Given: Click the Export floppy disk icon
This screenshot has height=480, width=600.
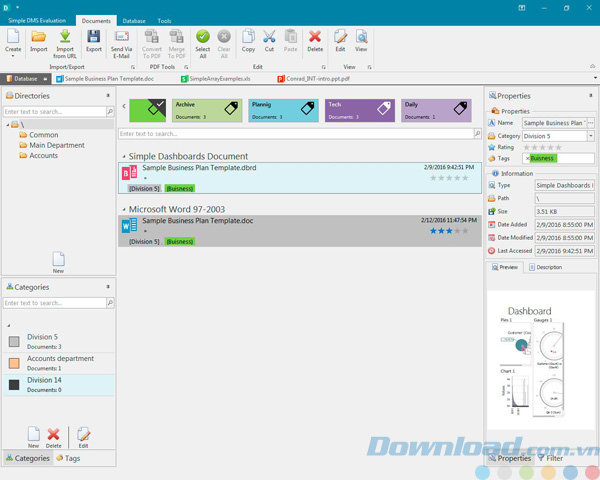Looking at the screenshot, I should 94,36.
